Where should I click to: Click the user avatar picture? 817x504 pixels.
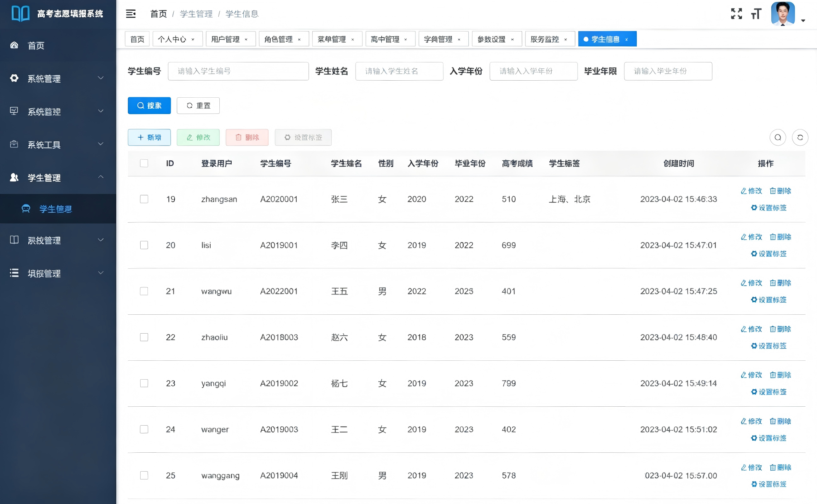tap(783, 13)
